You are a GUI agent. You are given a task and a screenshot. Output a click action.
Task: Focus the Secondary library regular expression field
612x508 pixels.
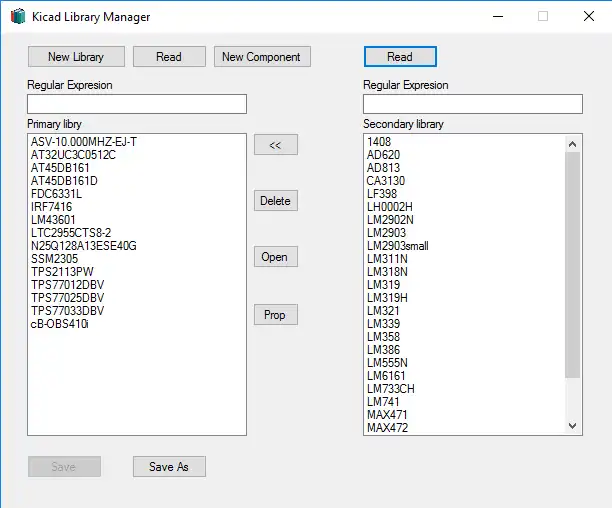pyautogui.click(x=473, y=104)
